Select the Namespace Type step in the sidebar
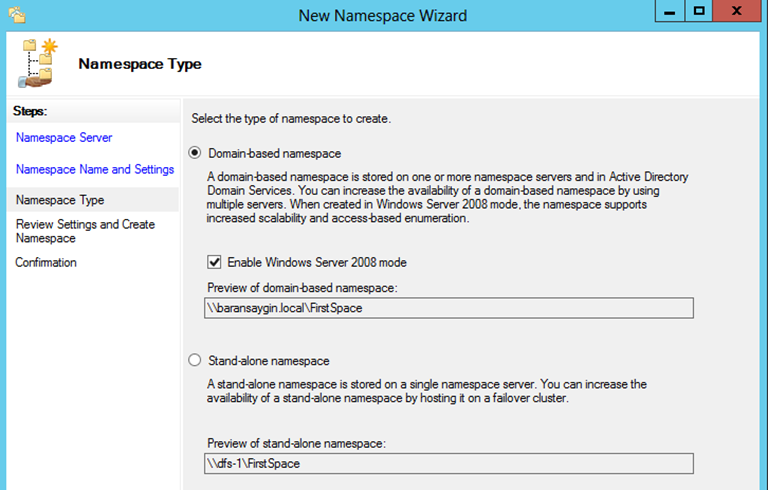Image resolution: width=768 pixels, height=490 pixels. tap(60, 200)
